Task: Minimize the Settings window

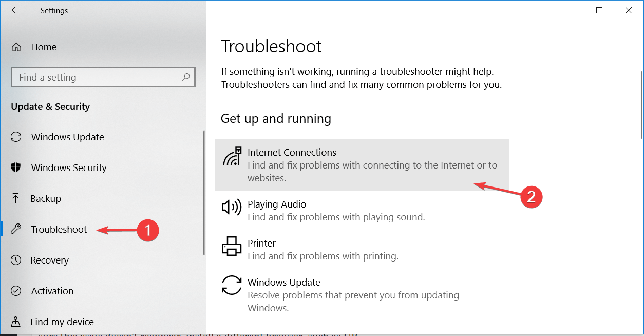Action: tap(570, 10)
